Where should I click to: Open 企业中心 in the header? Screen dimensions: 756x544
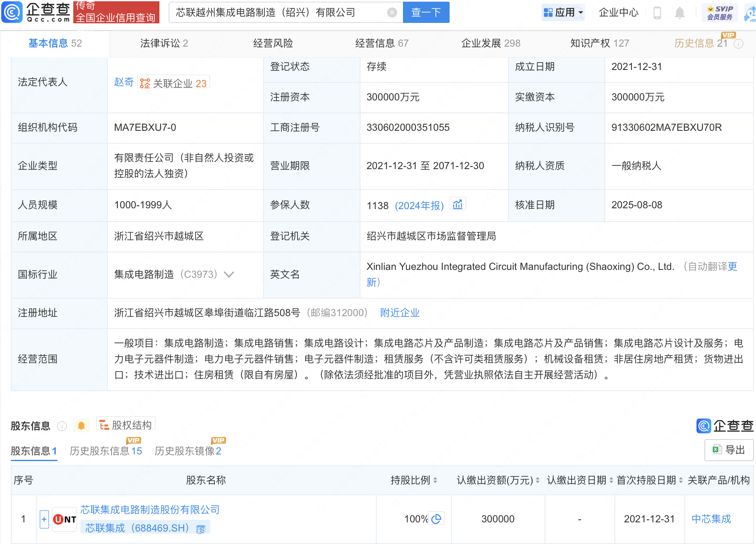[619, 12]
